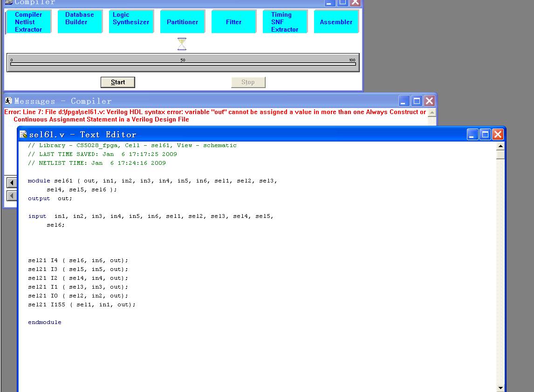The image size is (534, 392).
Task: Click the 'sel21 I2' instance line
Action: (78, 278)
